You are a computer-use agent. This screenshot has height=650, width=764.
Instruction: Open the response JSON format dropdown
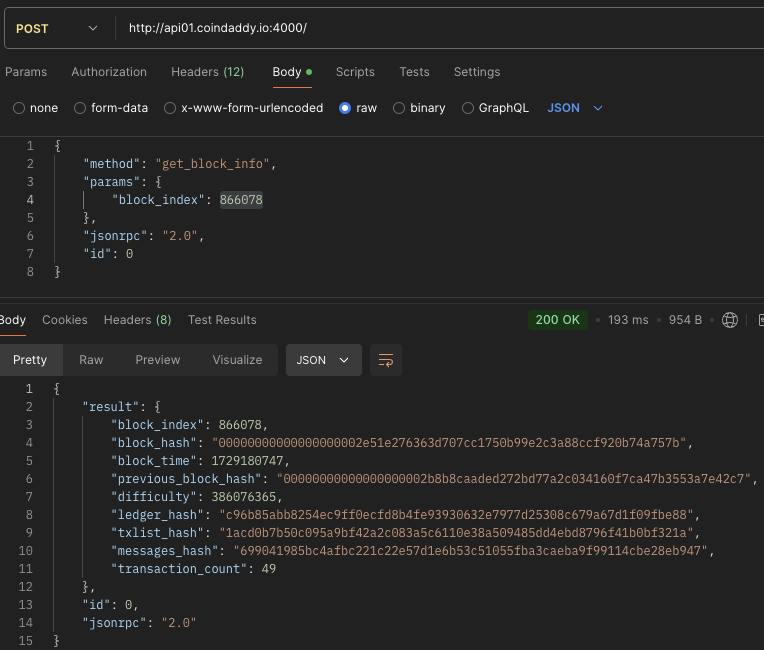pos(324,360)
